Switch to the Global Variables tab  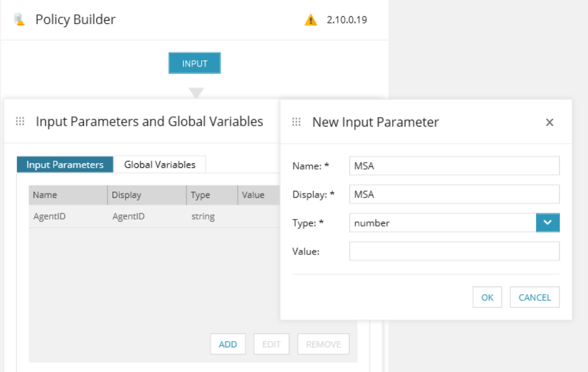(160, 164)
